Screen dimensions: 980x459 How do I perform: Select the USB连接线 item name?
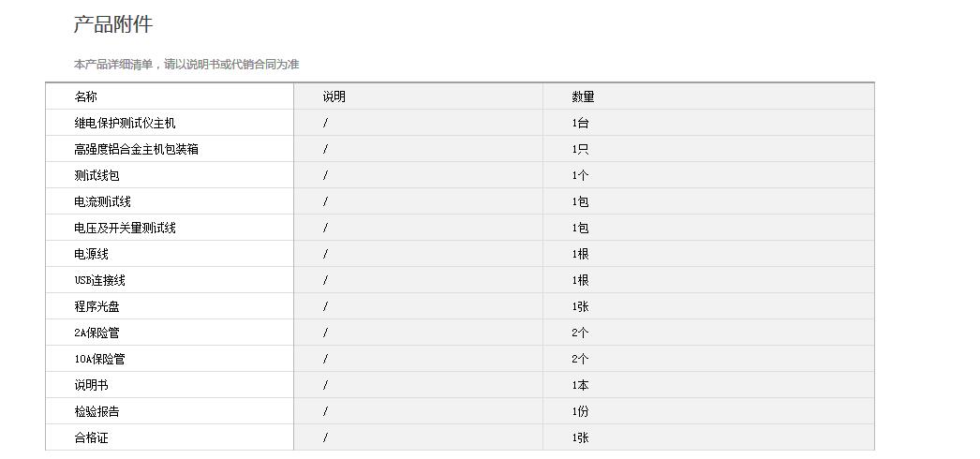click(x=100, y=280)
